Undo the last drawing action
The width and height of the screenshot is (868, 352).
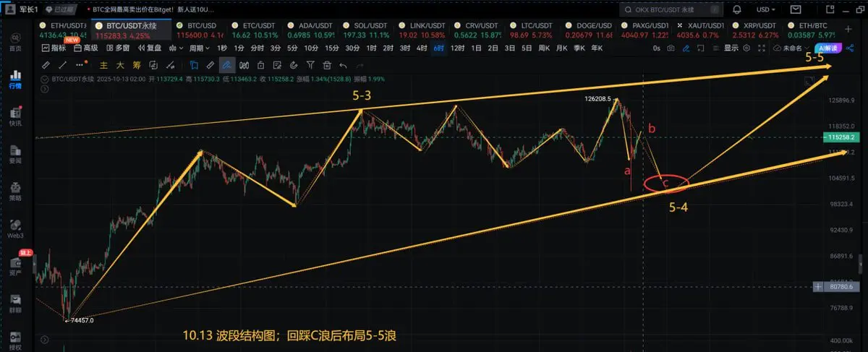[343, 65]
